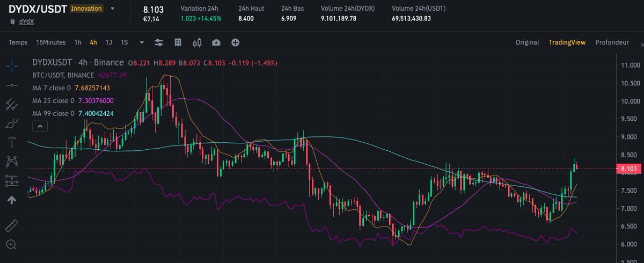Screen dimensions: 644x263
Task: Expand the pair selector dropdown arrow
Action: point(112,9)
